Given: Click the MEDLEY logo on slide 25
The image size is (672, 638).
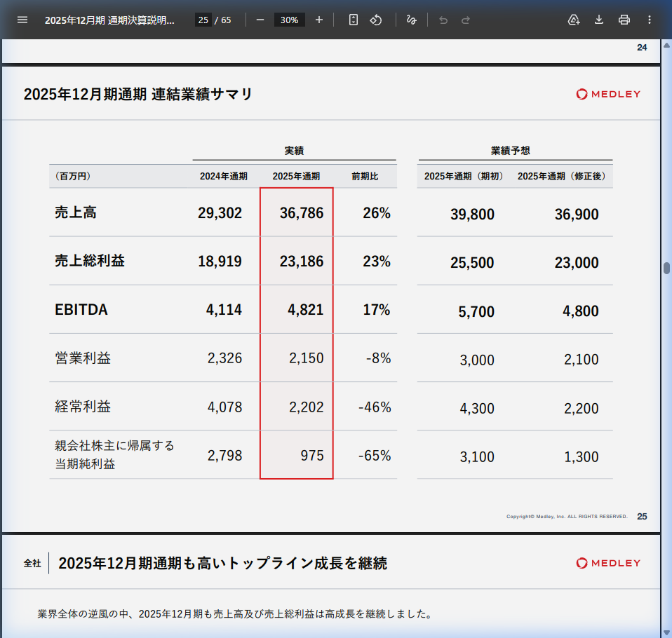Looking at the screenshot, I should (x=608, y=94).
